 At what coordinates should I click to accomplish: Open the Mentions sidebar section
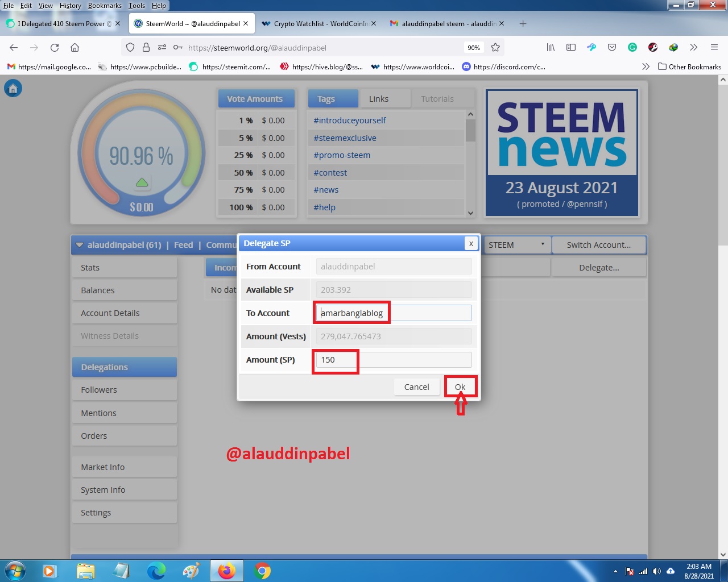[x=125, y=413]
